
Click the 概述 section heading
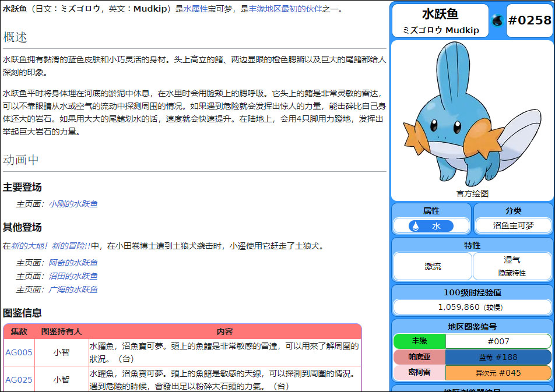click(15, 37)
